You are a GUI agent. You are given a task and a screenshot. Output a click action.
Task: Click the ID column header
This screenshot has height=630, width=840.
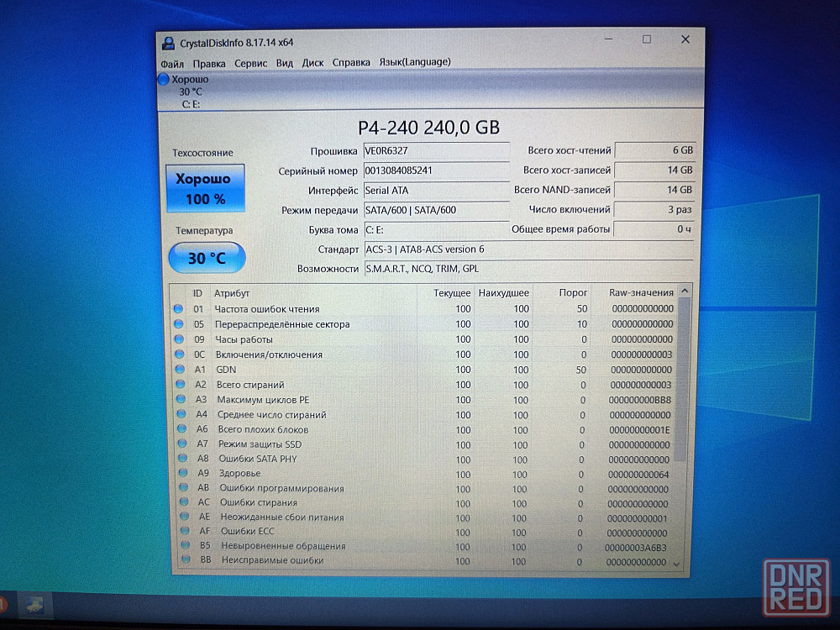coord(197,293)
